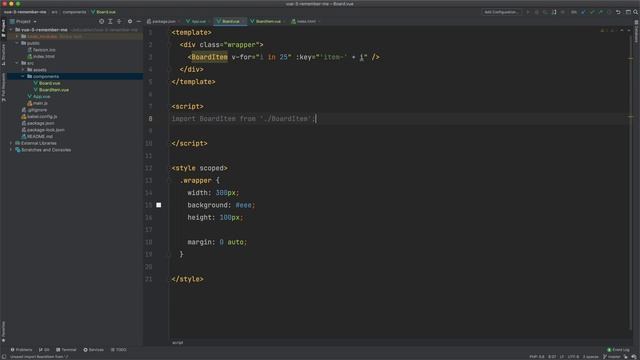Viewport: 640px width, 360px height.
Task: Click the #eee color swatch in gutter
Action: click(159, 205)
